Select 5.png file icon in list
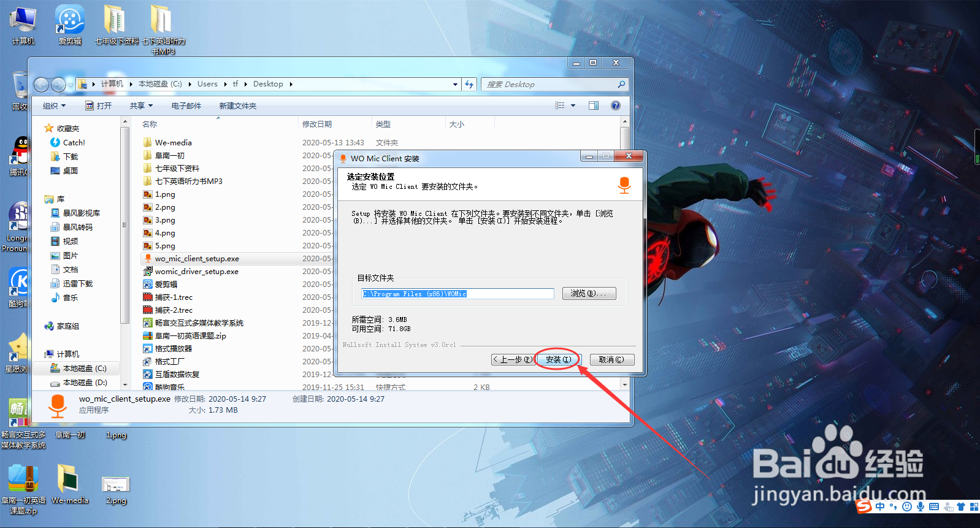This screenshot has width=980, height=528. 147,245
